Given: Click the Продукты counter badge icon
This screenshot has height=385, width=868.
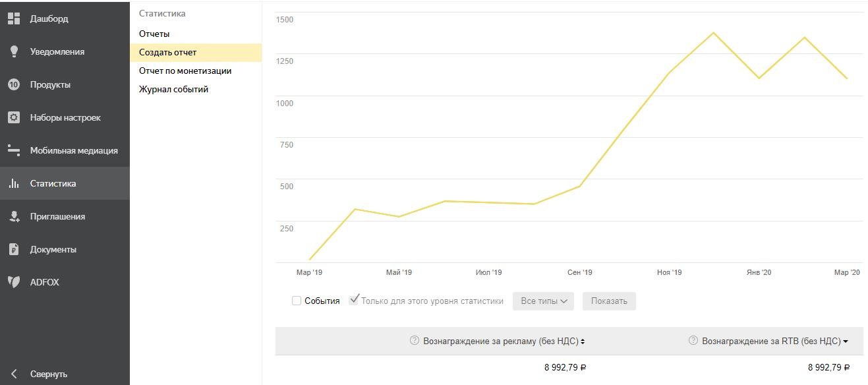Looking at the screenshot, I should [14, 84].
